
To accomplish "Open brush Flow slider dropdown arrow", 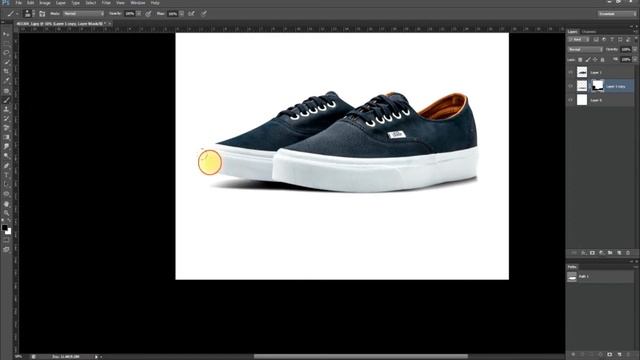I will pyautogui.click(x=181, y=13).
